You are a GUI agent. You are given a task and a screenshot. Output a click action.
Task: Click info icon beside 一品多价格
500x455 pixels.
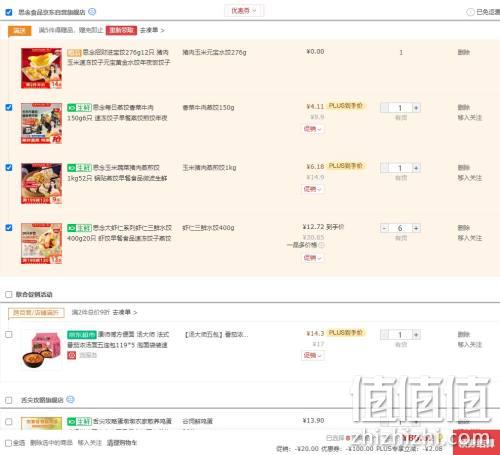click(x=322, y=245)
